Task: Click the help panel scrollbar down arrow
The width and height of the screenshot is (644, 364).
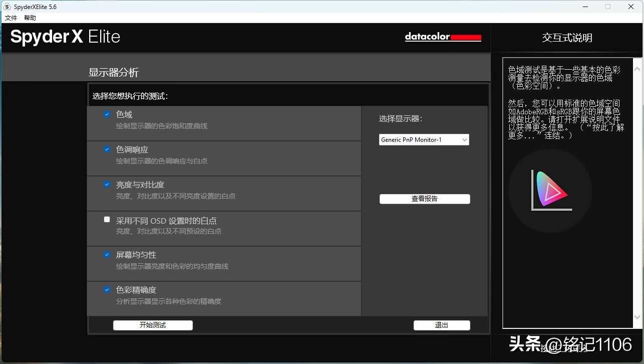Action: (637, 316)
